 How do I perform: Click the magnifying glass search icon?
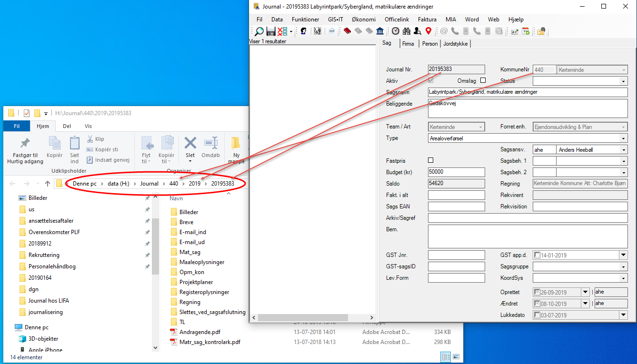259,31
